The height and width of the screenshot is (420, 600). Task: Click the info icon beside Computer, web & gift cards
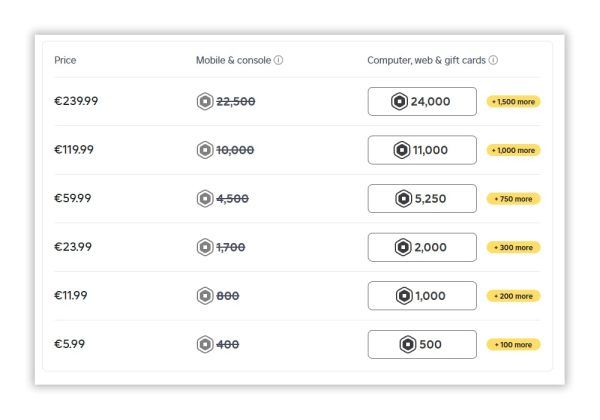coord(493,60)
